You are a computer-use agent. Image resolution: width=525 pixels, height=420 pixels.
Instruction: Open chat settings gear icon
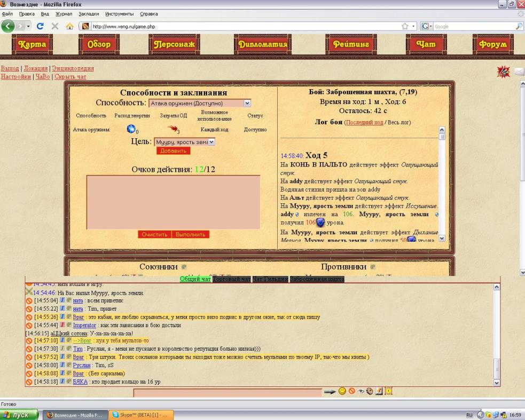pos(370,391)
